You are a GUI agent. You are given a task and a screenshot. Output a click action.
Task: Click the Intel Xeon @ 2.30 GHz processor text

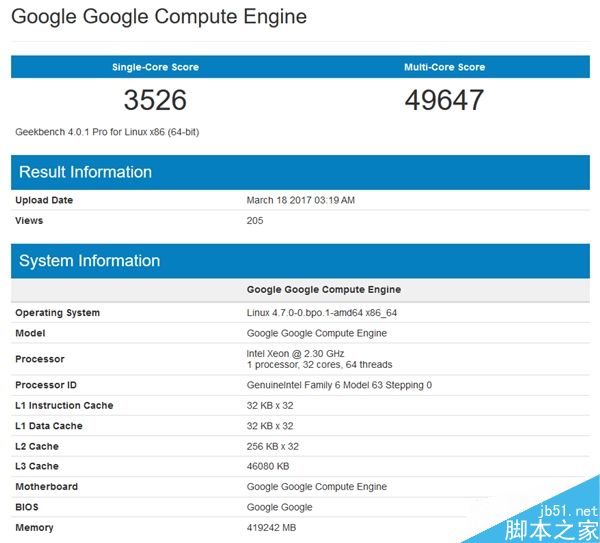(294, 353)
